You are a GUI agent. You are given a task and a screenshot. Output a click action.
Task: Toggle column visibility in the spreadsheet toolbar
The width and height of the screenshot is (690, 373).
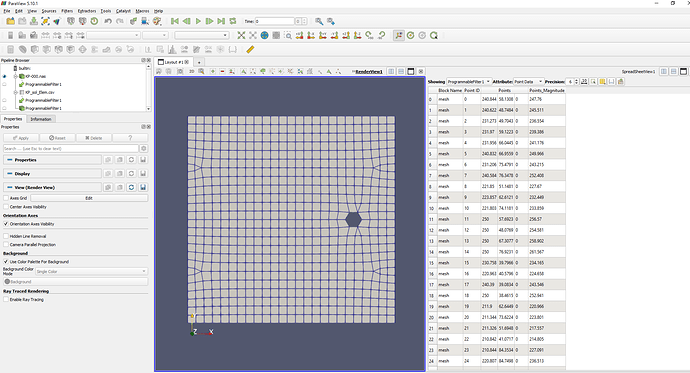pyautogui.click(x=602, y=81)
